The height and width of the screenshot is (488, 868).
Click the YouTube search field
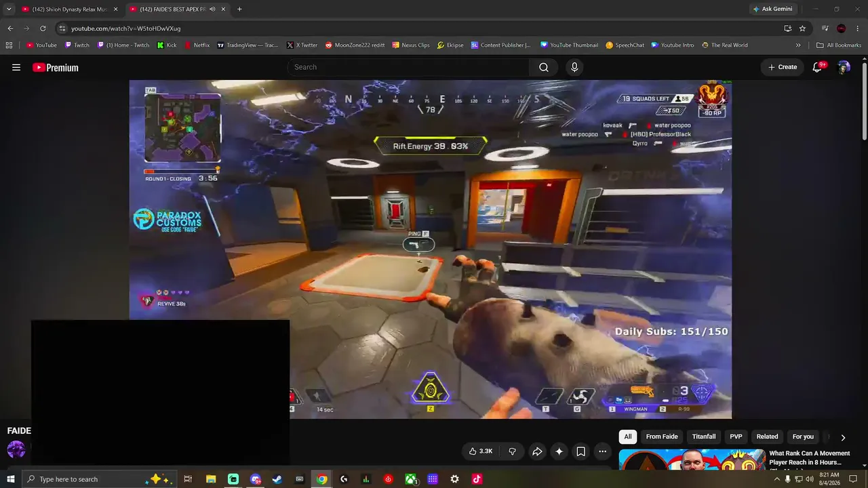point(408,67)
